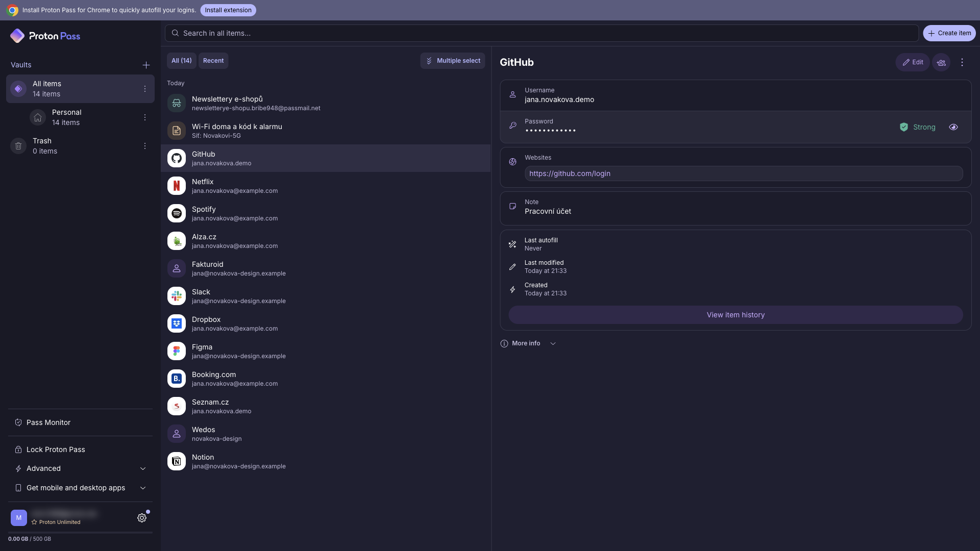Click the Slack item icon
The width and height of the screenshot is (980, 551).
(x=177, y=296)
